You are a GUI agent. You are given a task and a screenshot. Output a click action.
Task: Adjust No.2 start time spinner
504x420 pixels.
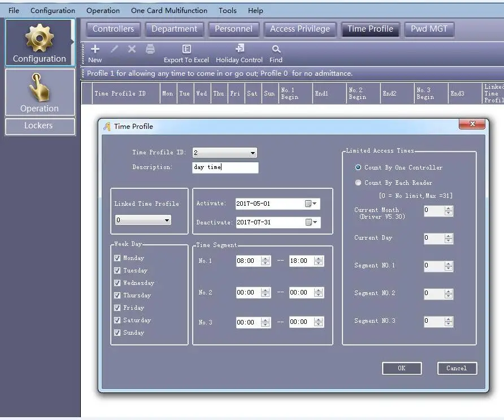pos(265,292)
